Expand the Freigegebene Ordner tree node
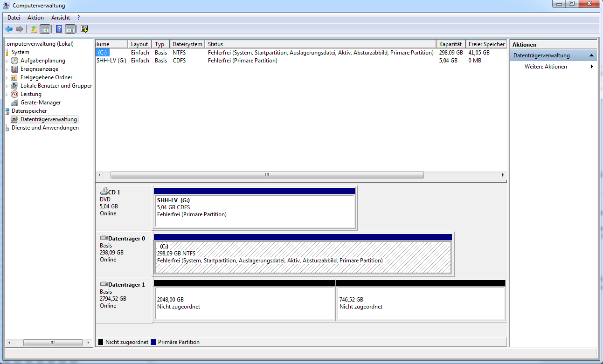 tap(7, 77)
